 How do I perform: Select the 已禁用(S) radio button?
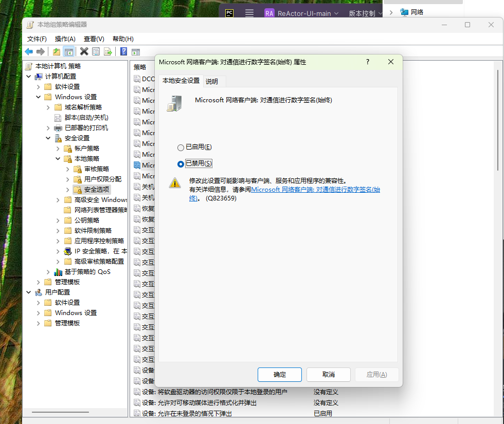181,164
